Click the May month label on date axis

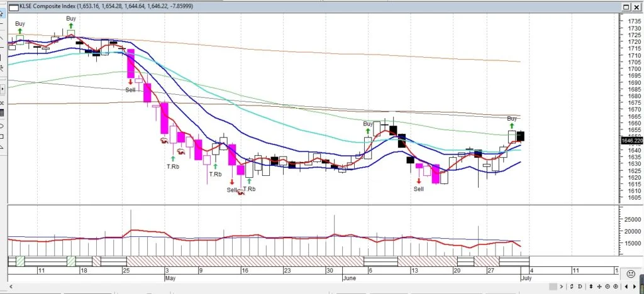point(170,278)
